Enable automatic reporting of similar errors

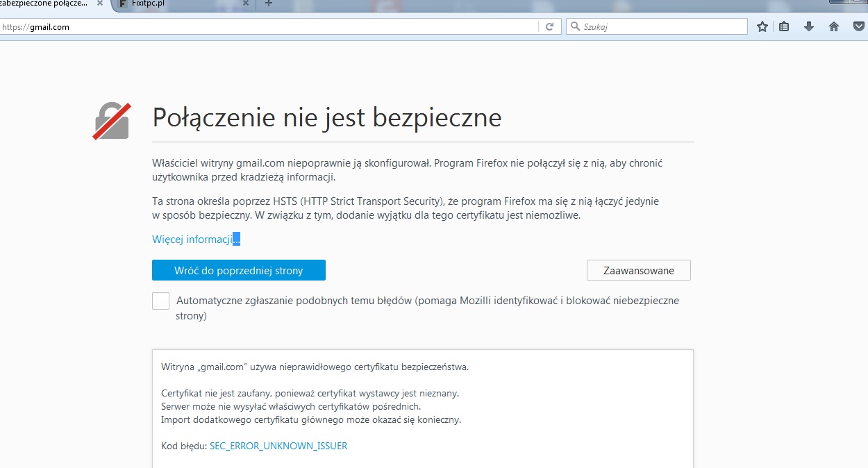tap(160, 301)
